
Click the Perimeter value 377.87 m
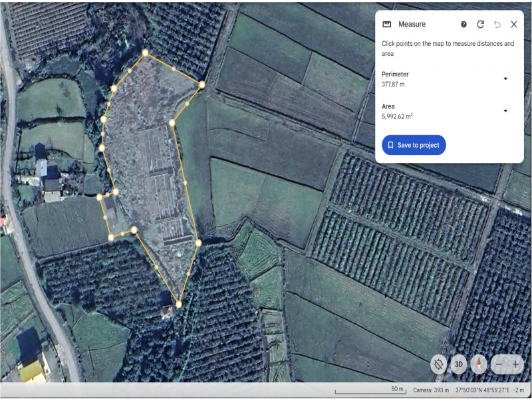point(393,85)
